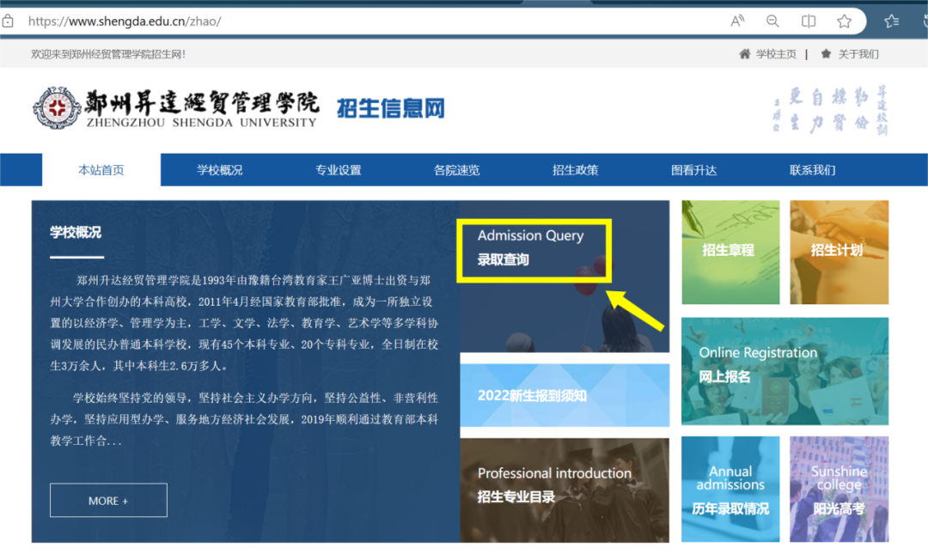Open the 学校概况 menu item
The width and height of the screenshot is (928, 560).
click(220, 170)
